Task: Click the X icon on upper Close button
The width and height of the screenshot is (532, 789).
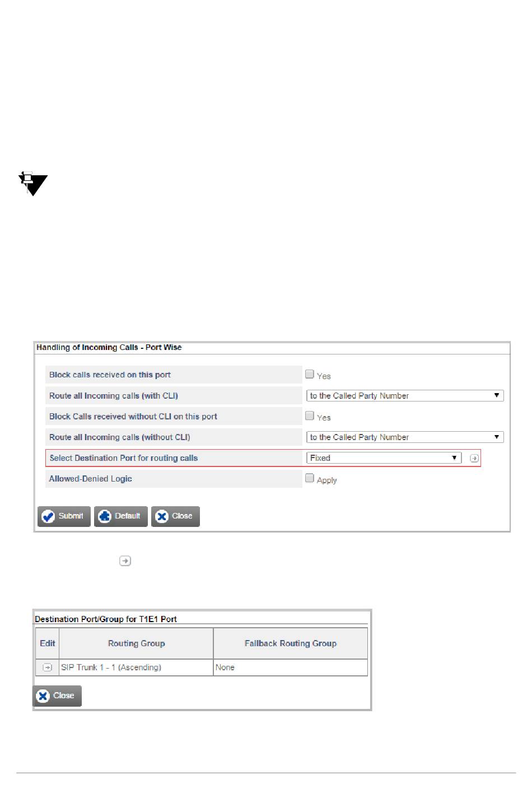Action: pyautogui.click(x=162, y=516)
